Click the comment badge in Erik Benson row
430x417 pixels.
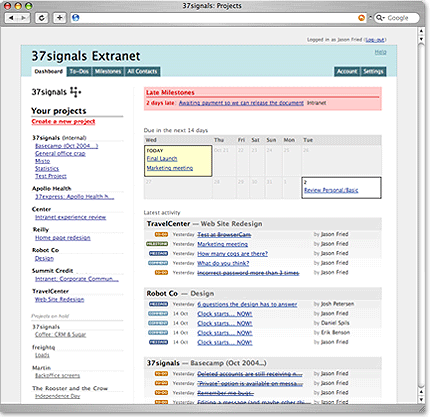(158, 333)
